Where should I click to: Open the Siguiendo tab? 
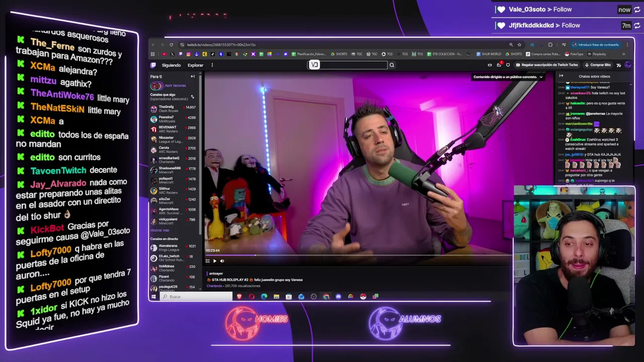171,65
